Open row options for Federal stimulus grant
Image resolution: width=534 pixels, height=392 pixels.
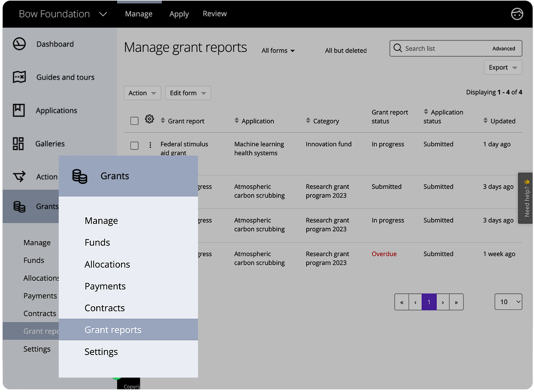[150, 145]
